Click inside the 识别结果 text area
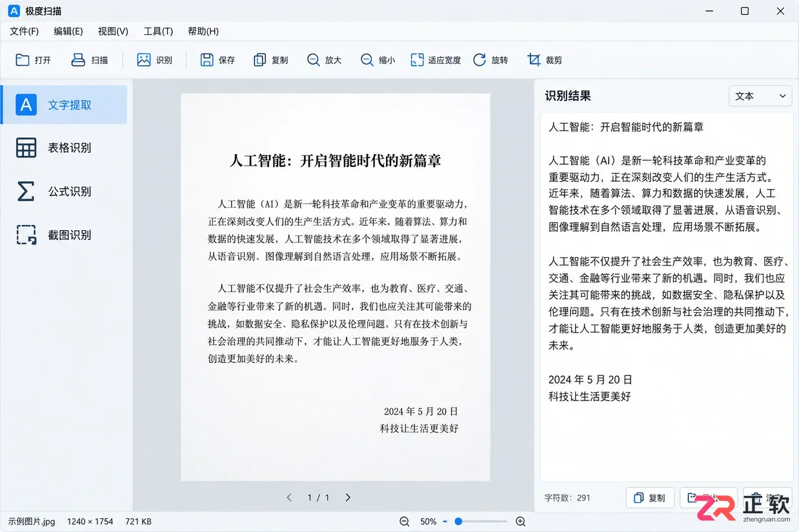Viewport: 799px width, 532px height. click(x=667, y=297)
